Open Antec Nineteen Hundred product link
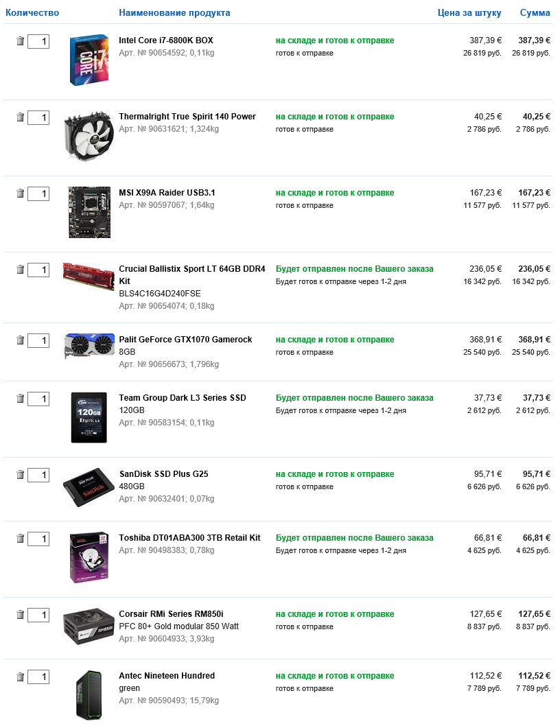The width and height of the screenshot is (560, 728). [167, 676]
